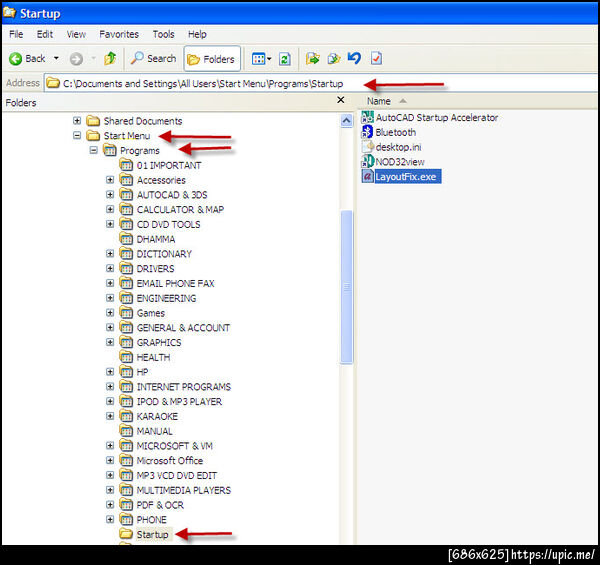Select the Startup folder in tree

pos(144,534)
